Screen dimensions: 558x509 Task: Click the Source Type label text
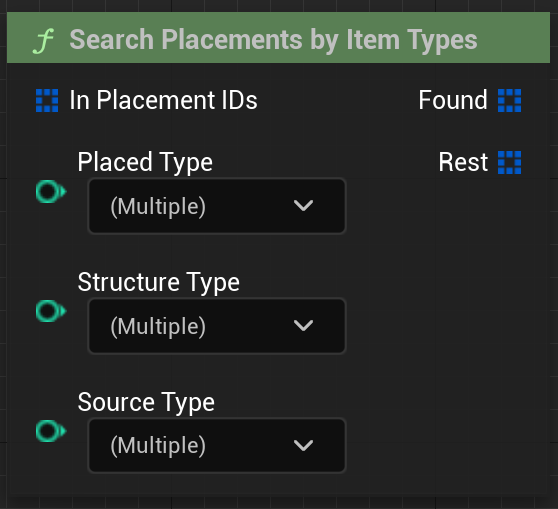[x=146, y=402]
